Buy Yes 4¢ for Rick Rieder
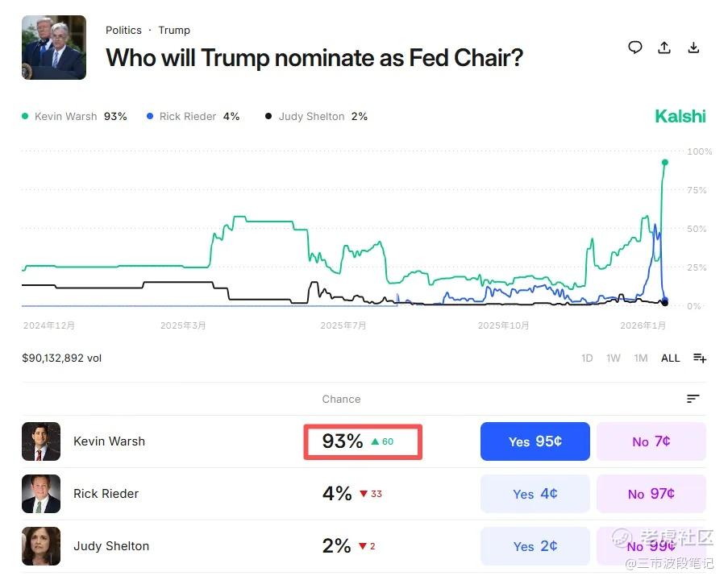This screenshot has width=728, height=580. 535,494
